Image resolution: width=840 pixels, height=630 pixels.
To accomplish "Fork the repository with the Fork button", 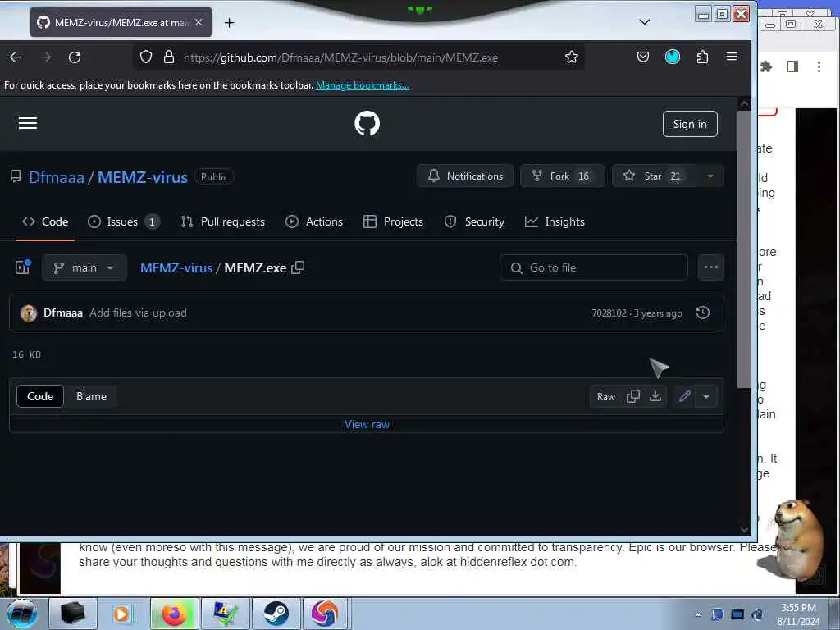I will [x=562, y=176].
